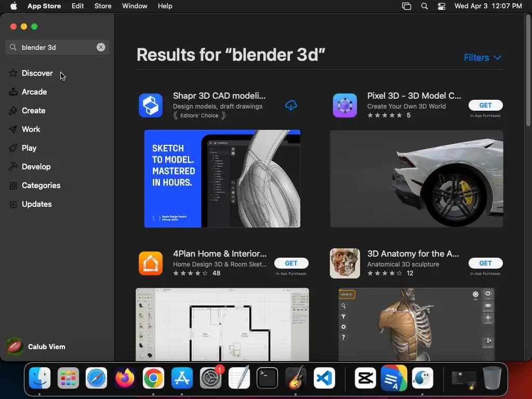Launch Visual Studio Code from the Dock
The height and width of the screenshot is (399, 532).
pos(324,378)
